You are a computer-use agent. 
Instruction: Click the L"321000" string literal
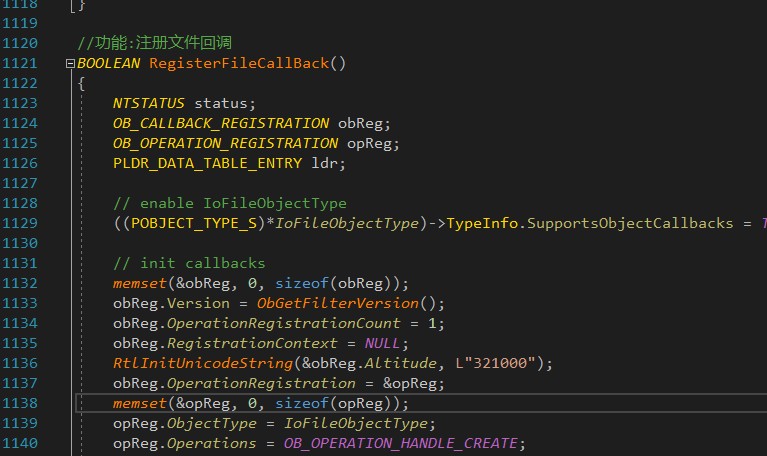[x=496, y=363]
